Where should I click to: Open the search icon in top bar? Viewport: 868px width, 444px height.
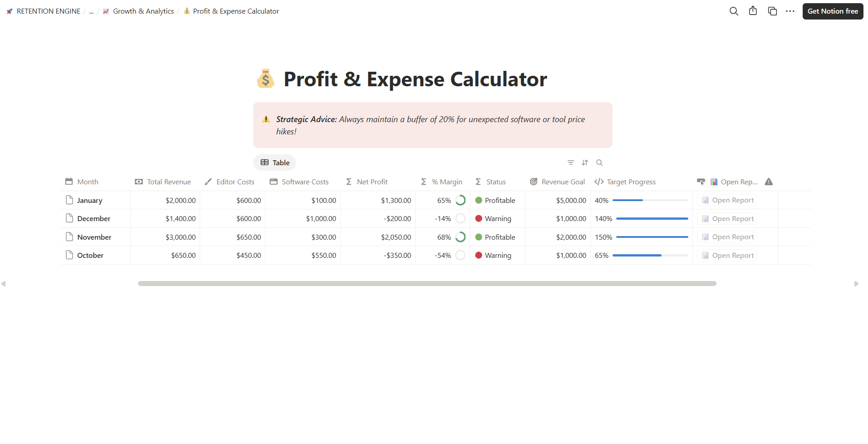click(734, 11)
